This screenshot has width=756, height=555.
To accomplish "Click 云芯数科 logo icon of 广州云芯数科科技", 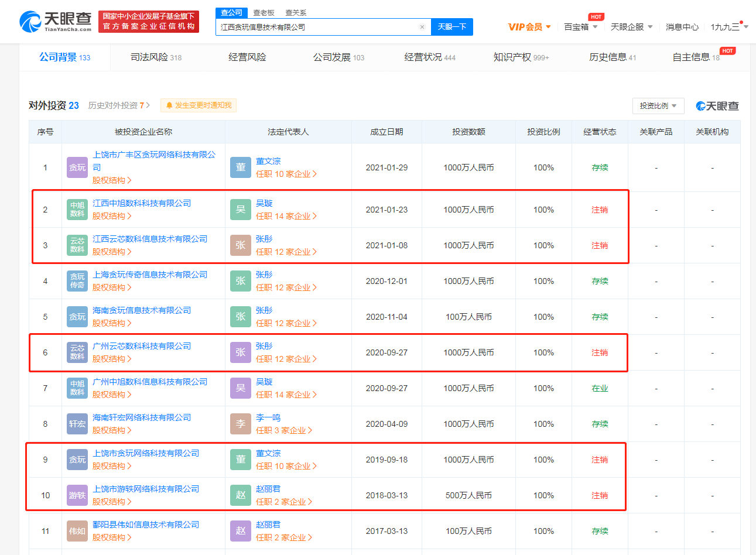I will point(77,352).
